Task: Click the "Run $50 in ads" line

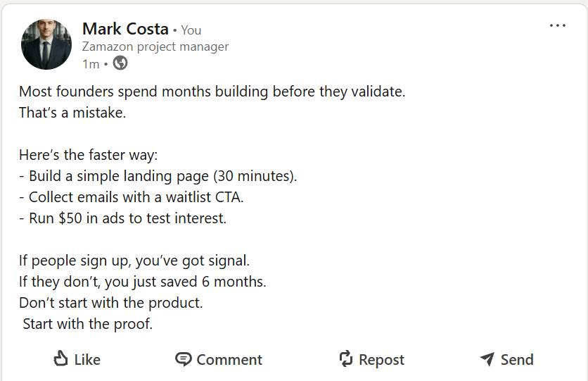Action: pos(123,218)
